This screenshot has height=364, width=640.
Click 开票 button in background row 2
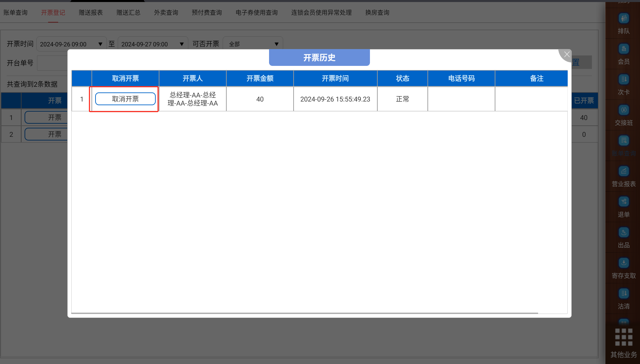coord(46,134)
